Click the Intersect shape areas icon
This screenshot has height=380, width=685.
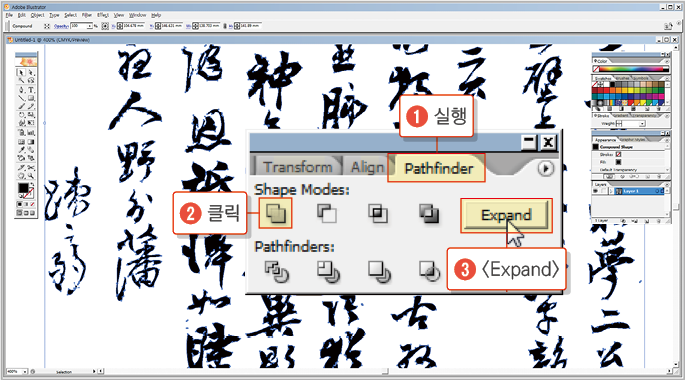[378, 214]
